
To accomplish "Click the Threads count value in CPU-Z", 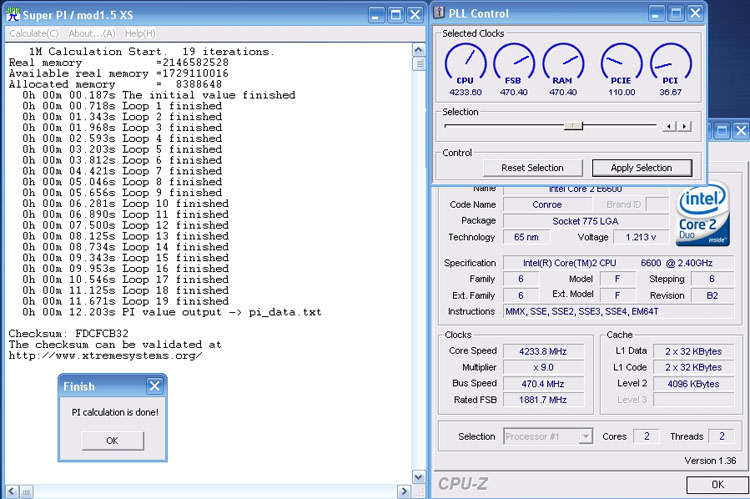I will [x=721, y=436].
